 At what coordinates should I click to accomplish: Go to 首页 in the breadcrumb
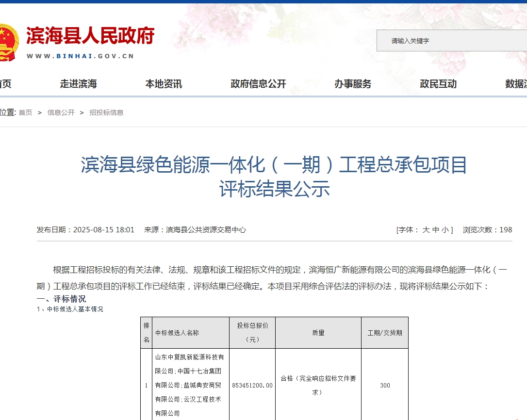point(26,113)
